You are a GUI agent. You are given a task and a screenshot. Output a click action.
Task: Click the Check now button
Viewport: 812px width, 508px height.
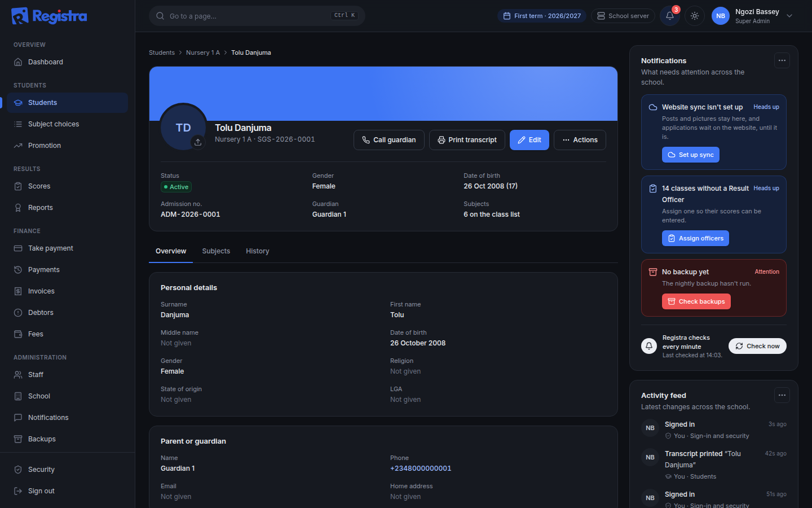click(x=757, y=346)
